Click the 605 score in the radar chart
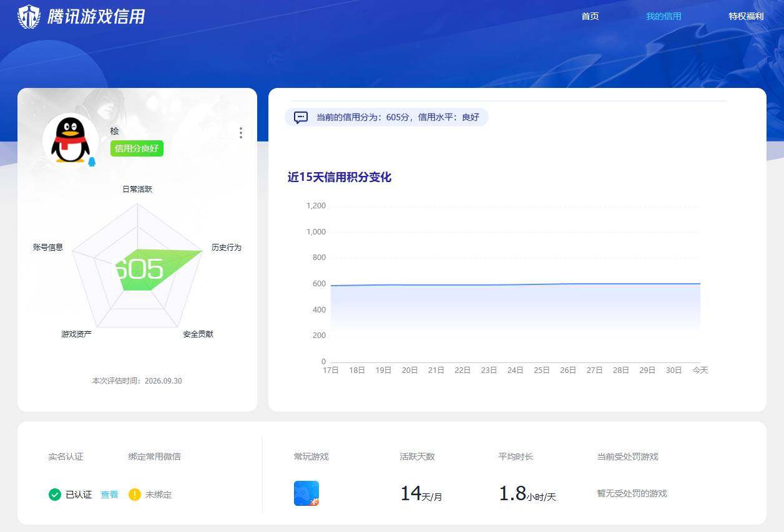 tap(139, 269)
